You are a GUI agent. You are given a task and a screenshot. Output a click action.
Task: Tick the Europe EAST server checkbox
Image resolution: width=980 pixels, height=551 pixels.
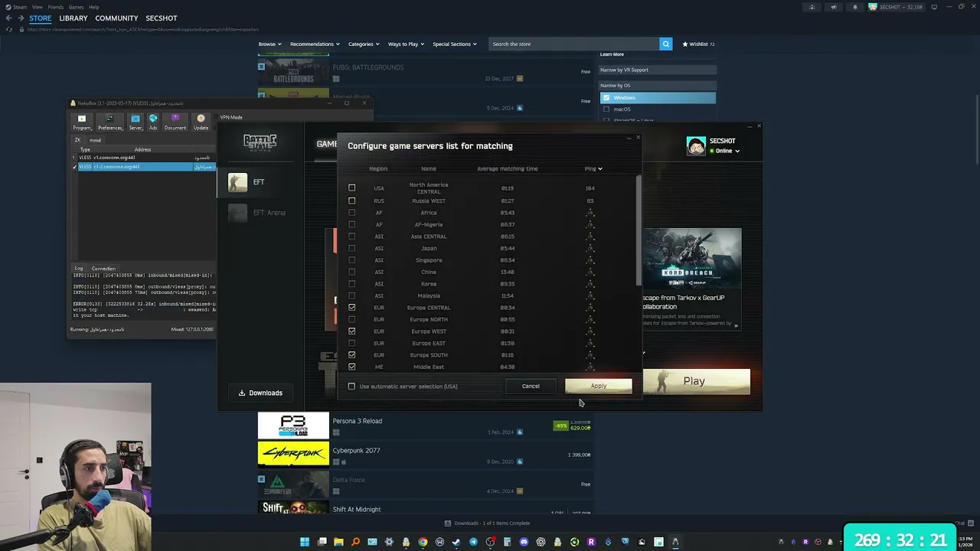click(x=352, y=343)
